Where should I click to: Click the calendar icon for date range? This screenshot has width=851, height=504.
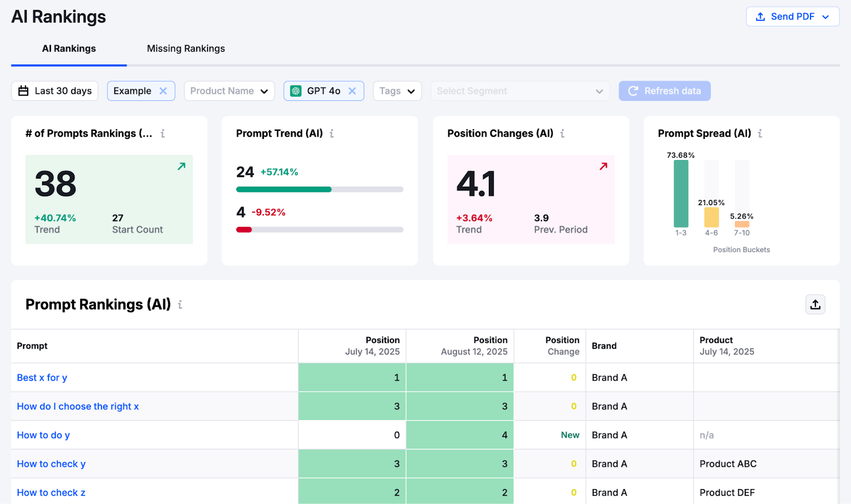point(23,90)
